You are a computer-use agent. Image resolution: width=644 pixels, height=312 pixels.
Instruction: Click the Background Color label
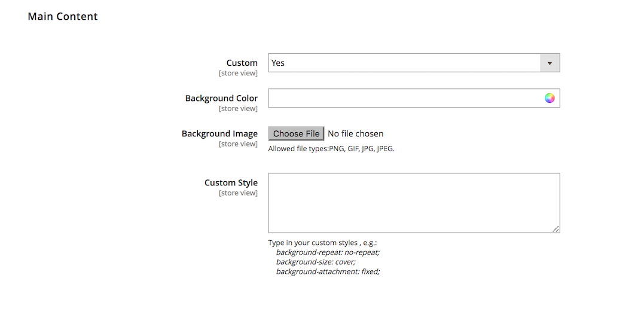tap(221, 98)
